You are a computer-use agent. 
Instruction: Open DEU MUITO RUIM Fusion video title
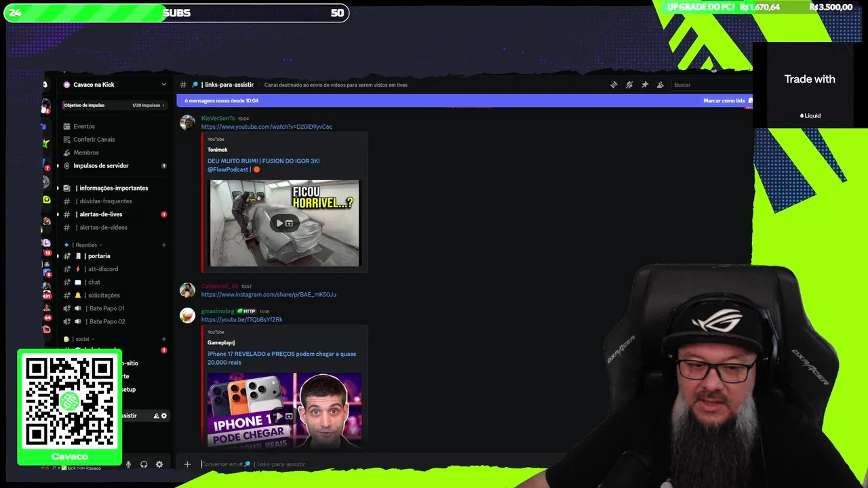point(264,165)
